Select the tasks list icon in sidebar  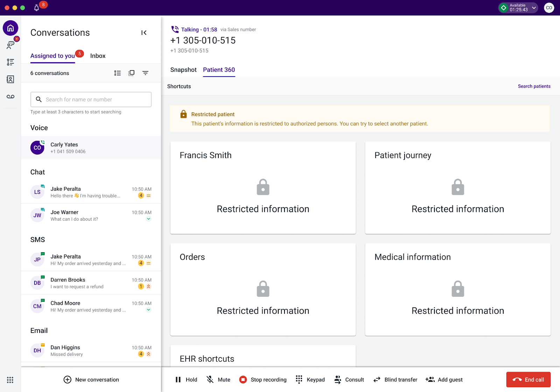[10, 62]
